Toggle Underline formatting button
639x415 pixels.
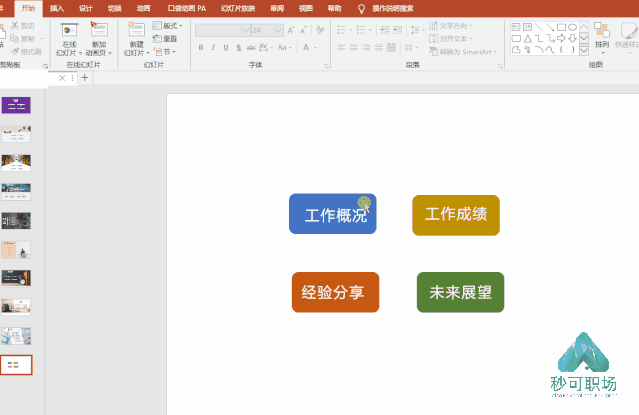click(x=226, y=48)
